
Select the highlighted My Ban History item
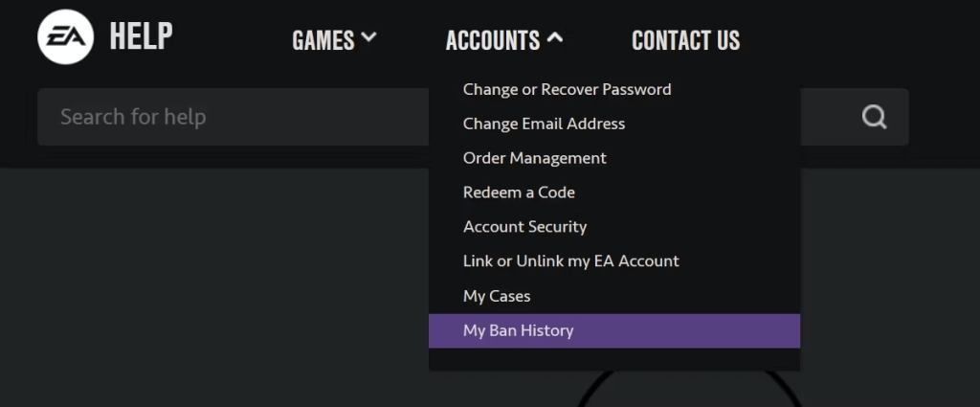[x=518, y=330]
